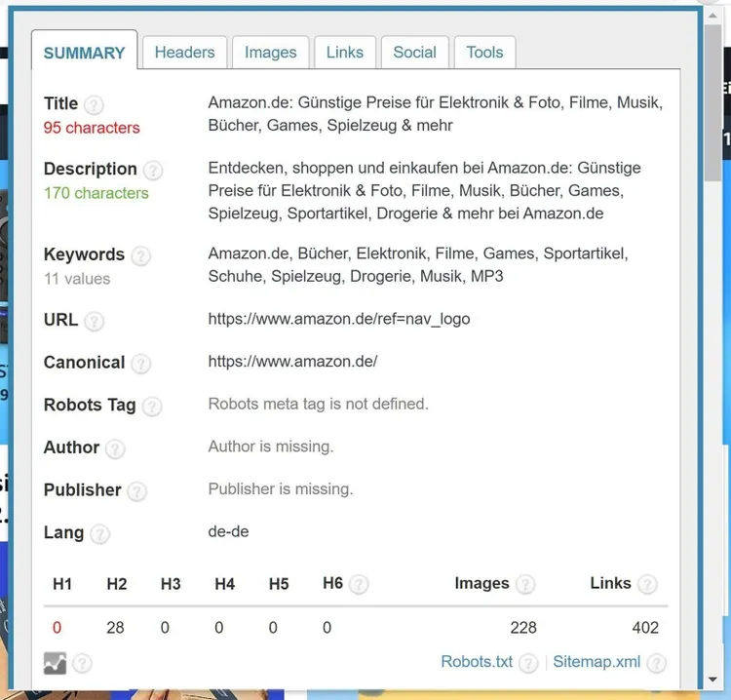Click the help icon after Sitemap.xml

pos(656,663)
